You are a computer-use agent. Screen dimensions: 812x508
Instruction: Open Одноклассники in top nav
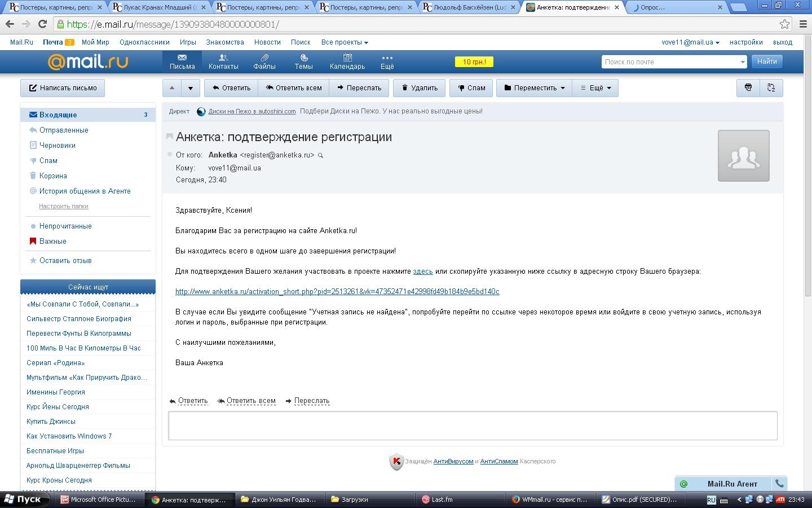point(144,42)
